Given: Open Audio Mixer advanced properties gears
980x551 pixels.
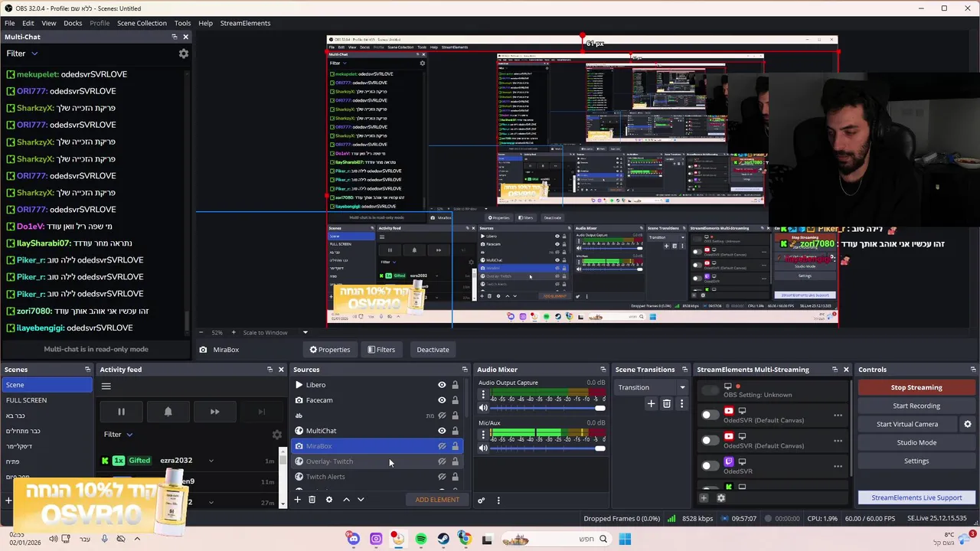Looking at the screenshot, I should [x=481, y=500].
